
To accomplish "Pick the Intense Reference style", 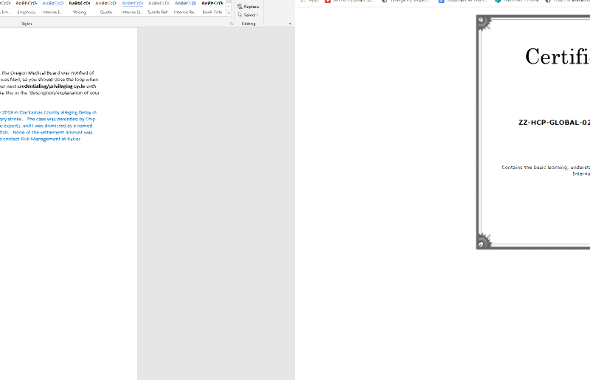I will pyautogui.click(x=186, y=8).
